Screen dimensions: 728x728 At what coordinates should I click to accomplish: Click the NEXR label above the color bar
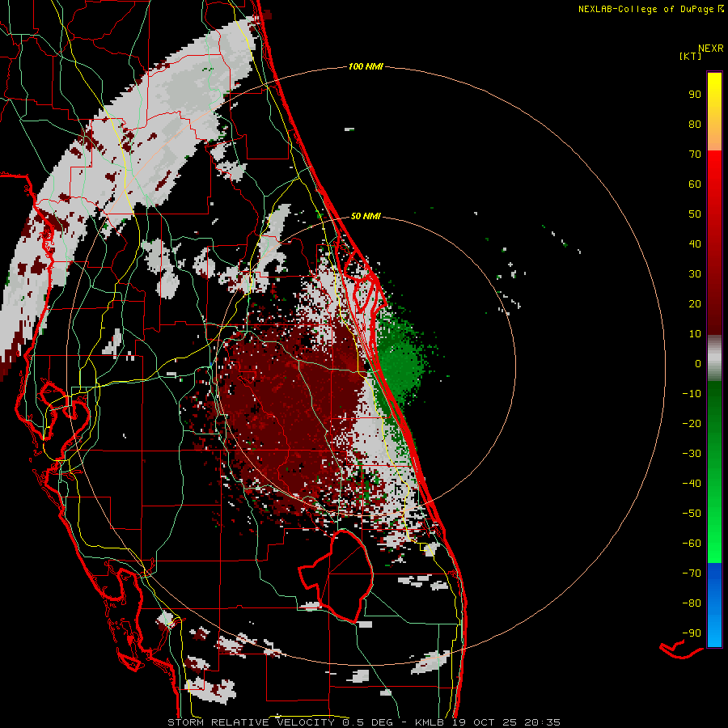coord(711,49)
